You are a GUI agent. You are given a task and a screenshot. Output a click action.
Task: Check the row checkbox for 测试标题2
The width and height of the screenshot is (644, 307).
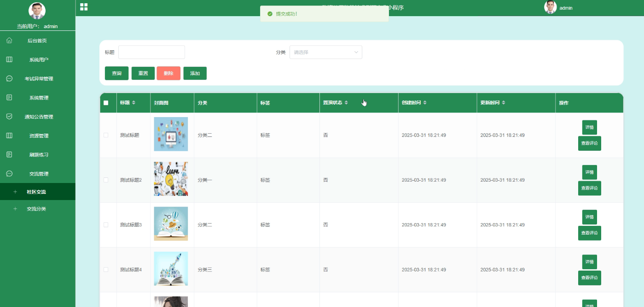click(106, 180)
